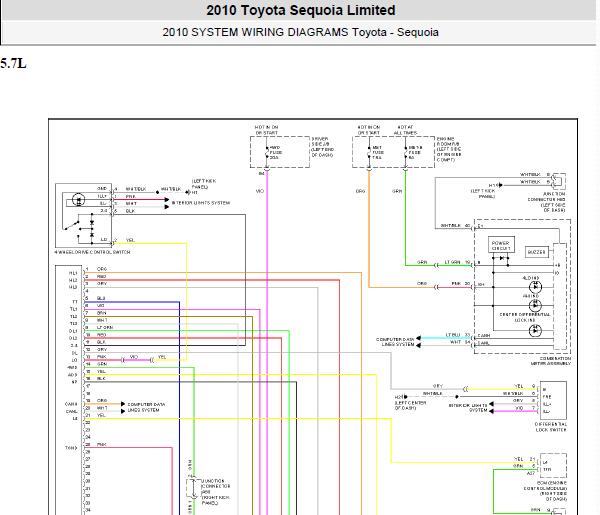Click the 'WHT/BLK 40' wire label at meter
The image size is (600, 515).
(x=455, y=225)
